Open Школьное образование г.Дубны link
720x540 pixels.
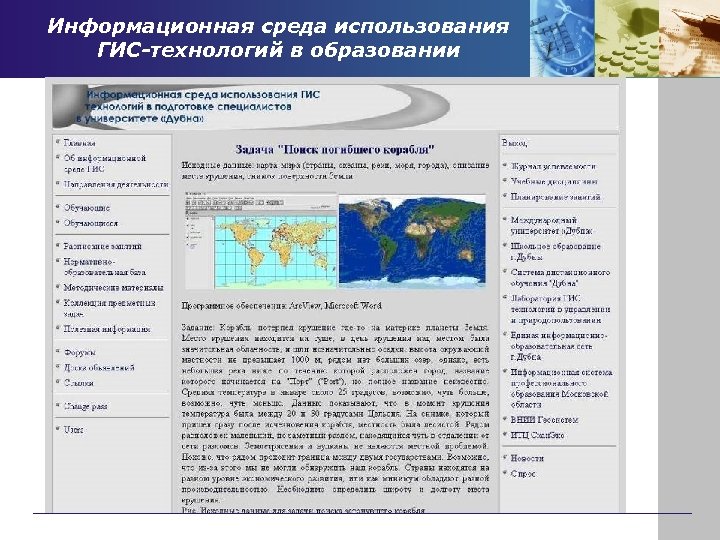coord(556,251)
